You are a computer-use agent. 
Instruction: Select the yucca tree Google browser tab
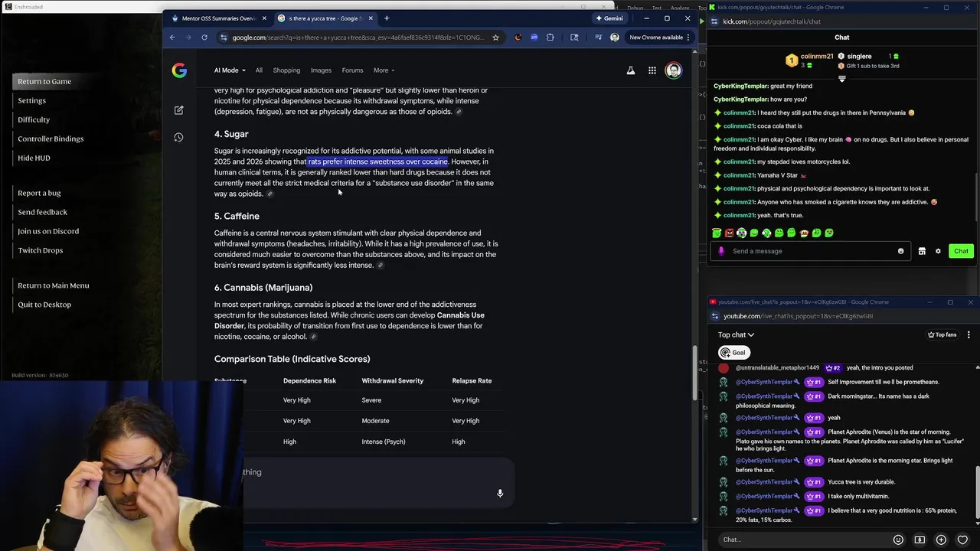(325, 18)
